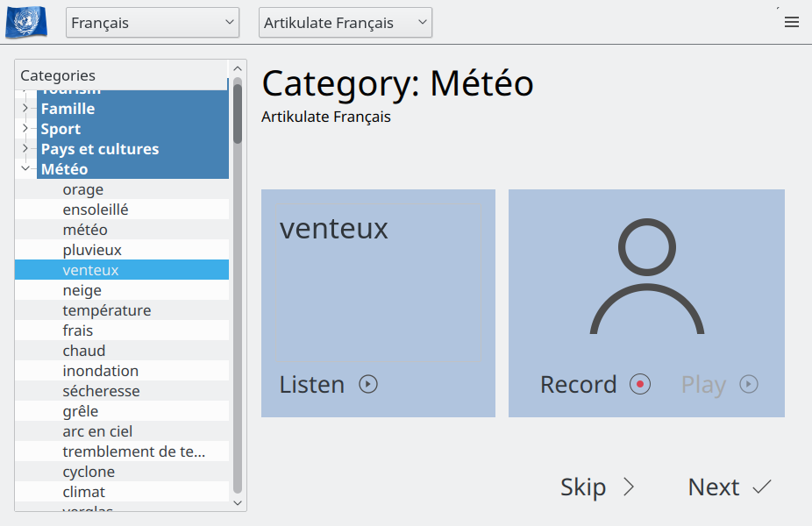
Task: Expand the Famille category
Action: (25, 108)
